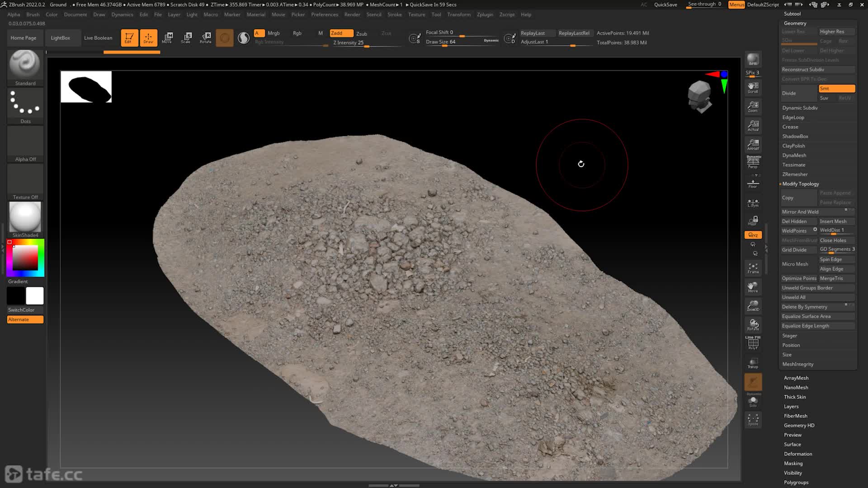Click the camera head view gizmo
Screen dimensions: 868x488
click(x=699, y=96)
